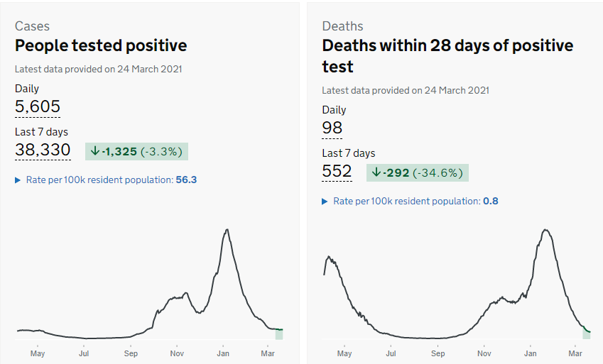The image size is (603, 364).
Task: Click green shaded area ending the cases chart
Action: (279, 334)
